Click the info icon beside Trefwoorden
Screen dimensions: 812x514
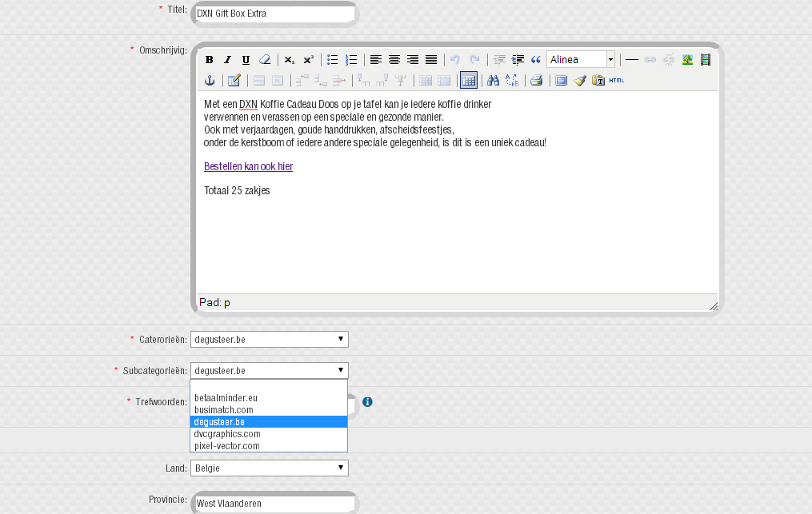click(367, 402)
